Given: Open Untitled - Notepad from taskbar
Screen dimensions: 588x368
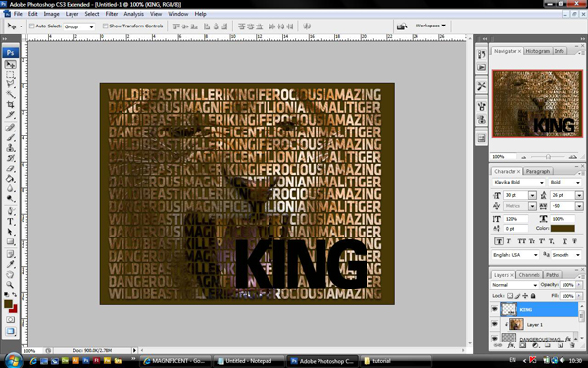Looking at the screenshot, I should [249, 361].
